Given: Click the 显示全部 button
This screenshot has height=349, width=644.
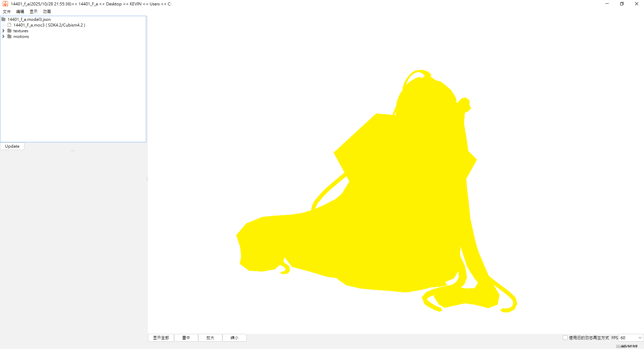Looking at the screenshot, I should [161, 338].
